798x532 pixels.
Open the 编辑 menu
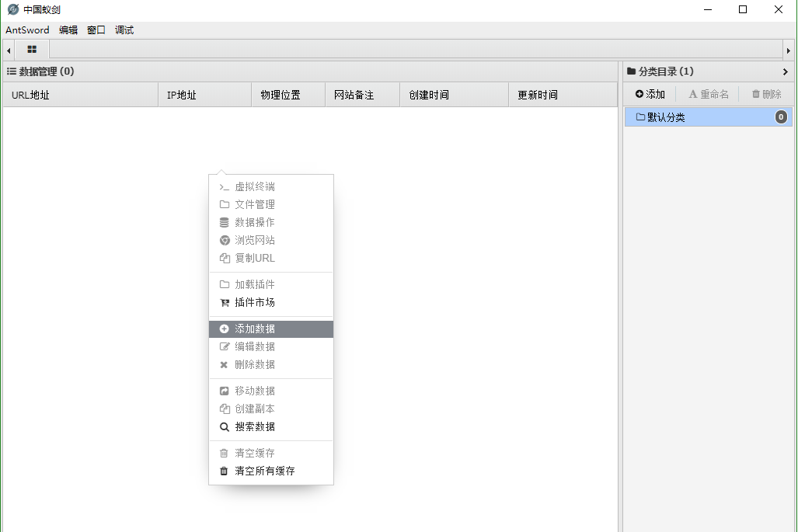(x=68, y=30)
